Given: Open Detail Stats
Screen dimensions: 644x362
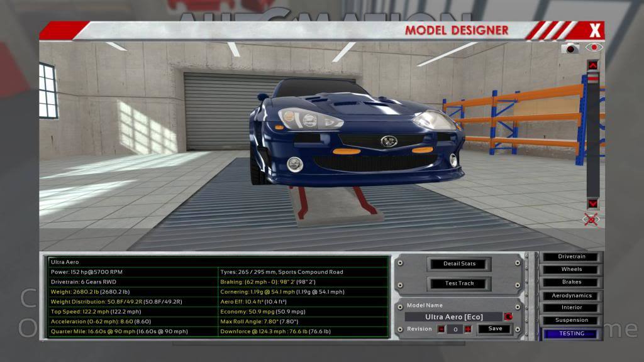Looking at the screenshot, I should [x=459, y=263].
